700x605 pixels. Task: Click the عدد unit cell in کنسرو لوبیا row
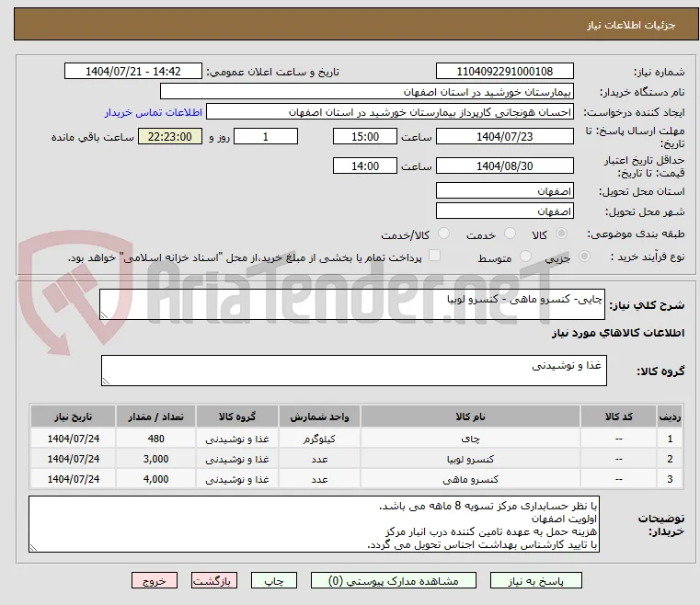(x=319, y=459)
